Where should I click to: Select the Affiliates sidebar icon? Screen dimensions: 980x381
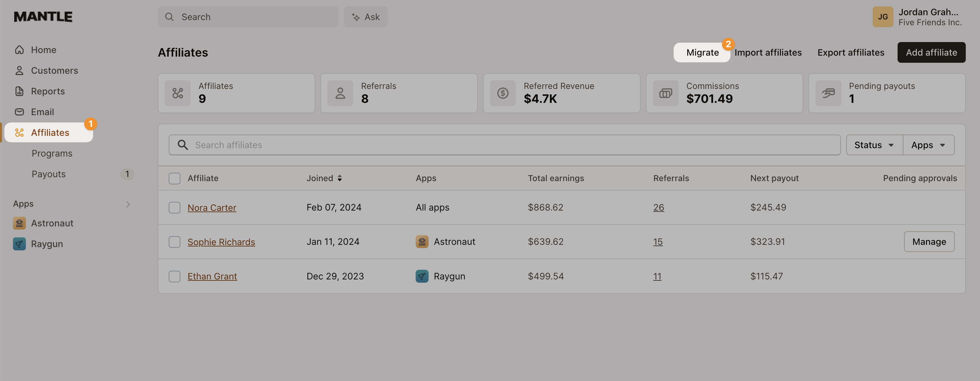pyautogui.click(x=19, y=133)
